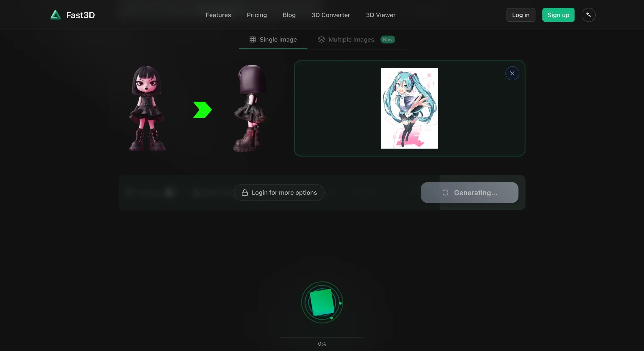
Task: Open the Features menu item
Action: pyautogui.click(x=218, y=15)
